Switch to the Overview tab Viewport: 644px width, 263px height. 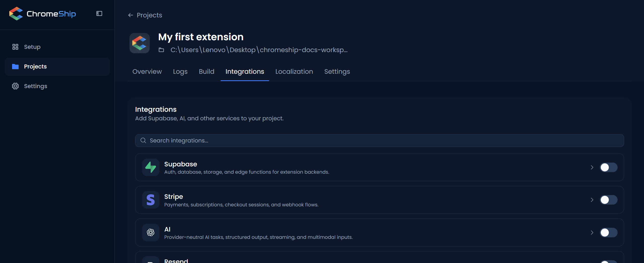(147, 71)
